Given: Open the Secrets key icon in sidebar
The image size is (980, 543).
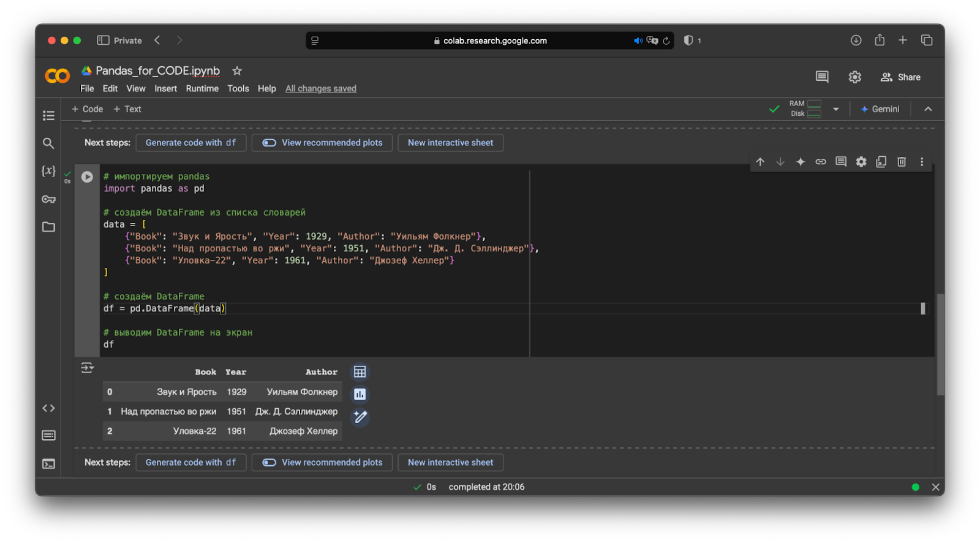Looking at the screenshot, I should point(49,199).
